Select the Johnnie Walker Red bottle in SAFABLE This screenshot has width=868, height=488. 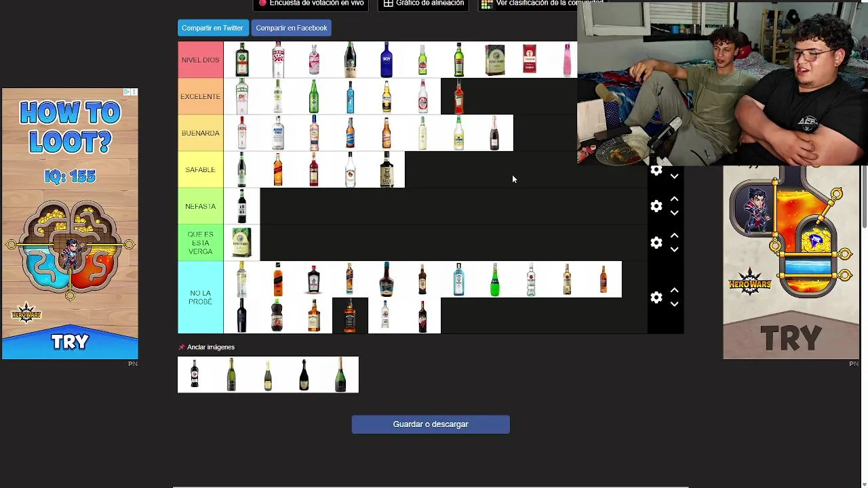[278, 169]
